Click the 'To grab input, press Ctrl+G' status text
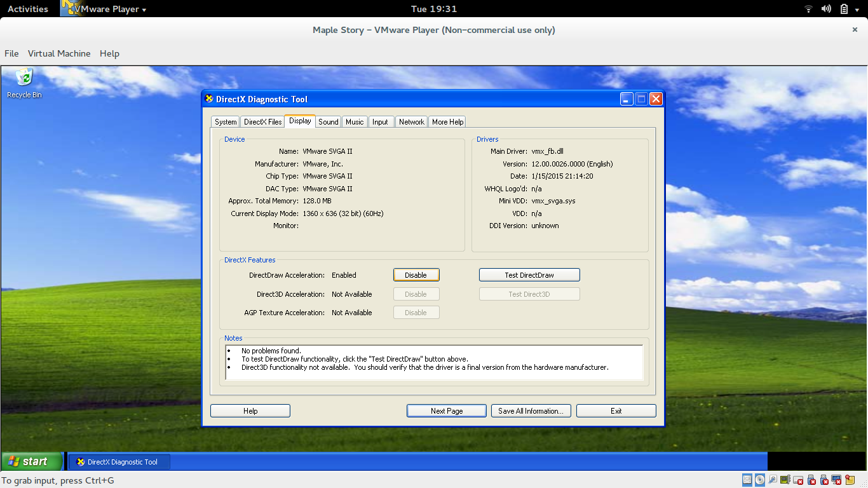The width and height of the screenshot is (868, 488). [58, 480]
